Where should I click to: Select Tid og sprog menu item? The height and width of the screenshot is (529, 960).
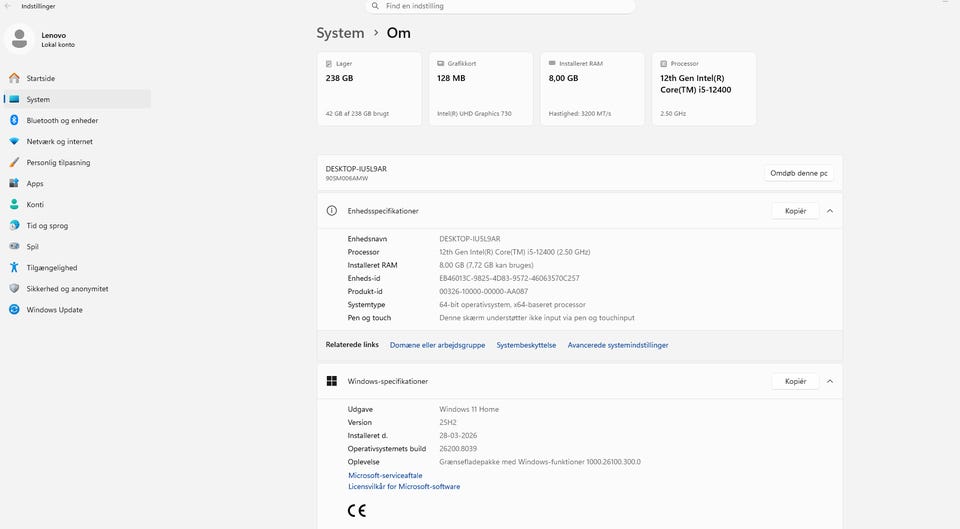pos(47,226)
